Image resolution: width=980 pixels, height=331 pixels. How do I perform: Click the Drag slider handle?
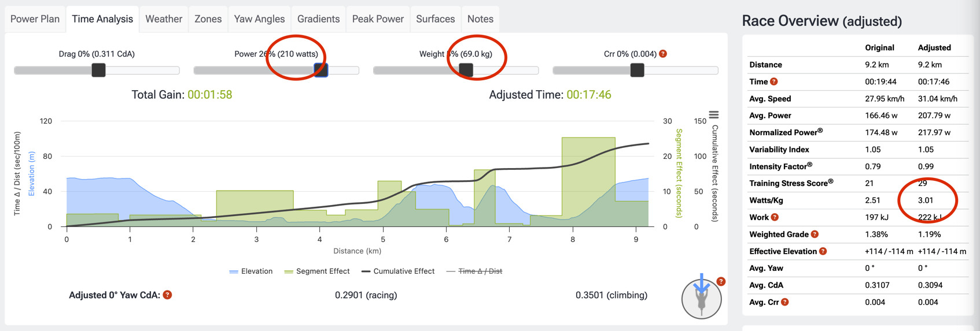[98, 70]
